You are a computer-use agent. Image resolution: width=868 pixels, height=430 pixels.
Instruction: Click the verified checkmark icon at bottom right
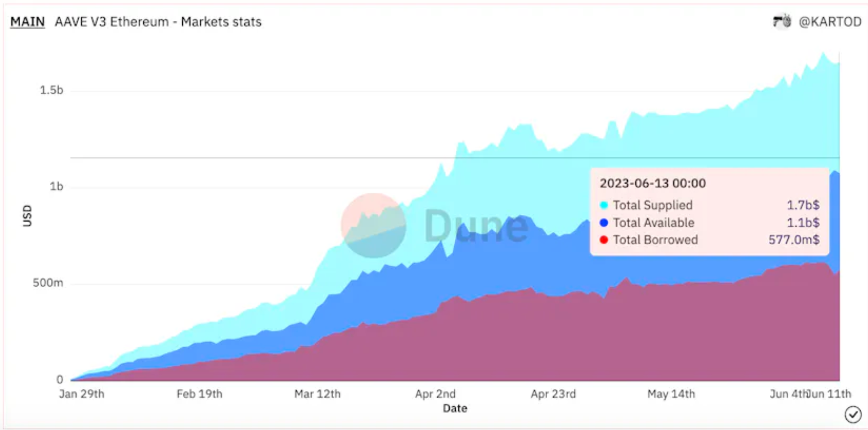click(853, 414)
